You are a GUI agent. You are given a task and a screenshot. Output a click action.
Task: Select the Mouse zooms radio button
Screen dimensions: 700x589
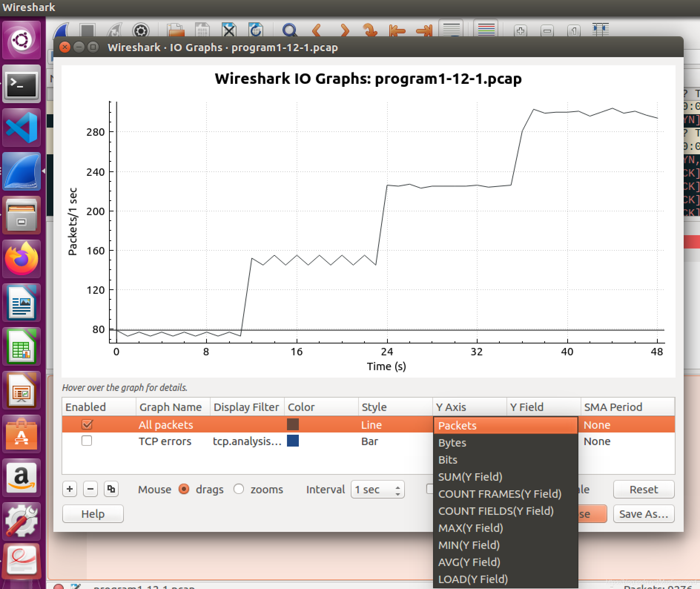[x=239, y=489]
